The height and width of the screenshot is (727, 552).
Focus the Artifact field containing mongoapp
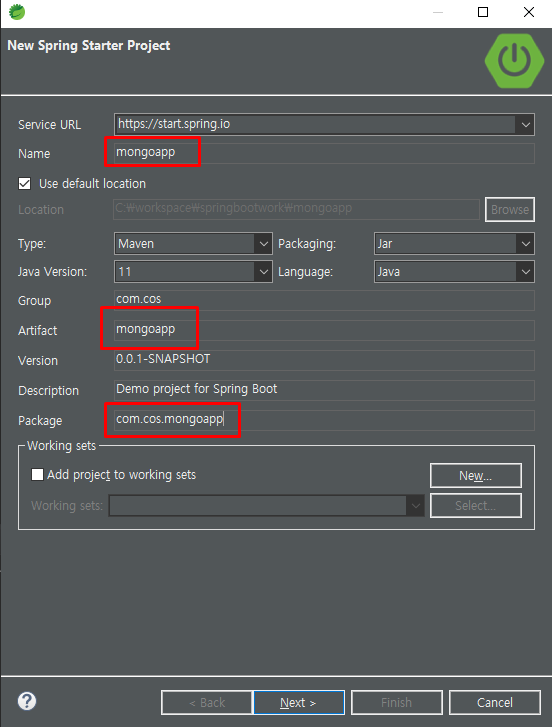tap(324, 330)
